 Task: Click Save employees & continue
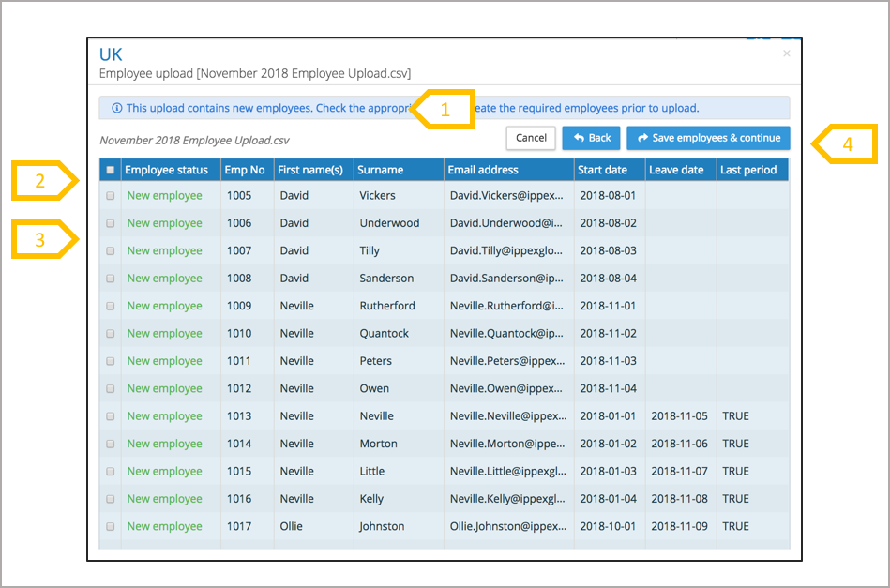click(708, 138)
